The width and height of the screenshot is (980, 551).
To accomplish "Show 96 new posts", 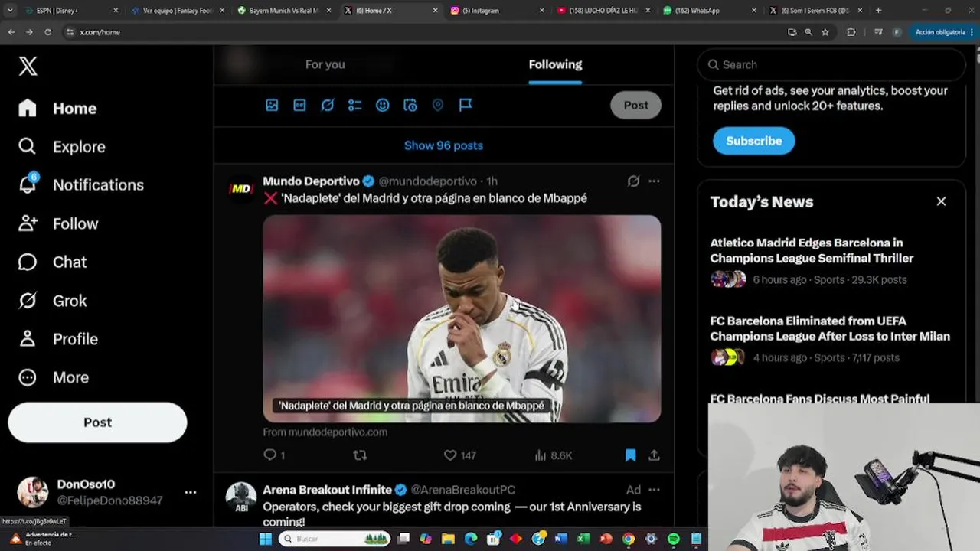I will [x=443, y=145].
